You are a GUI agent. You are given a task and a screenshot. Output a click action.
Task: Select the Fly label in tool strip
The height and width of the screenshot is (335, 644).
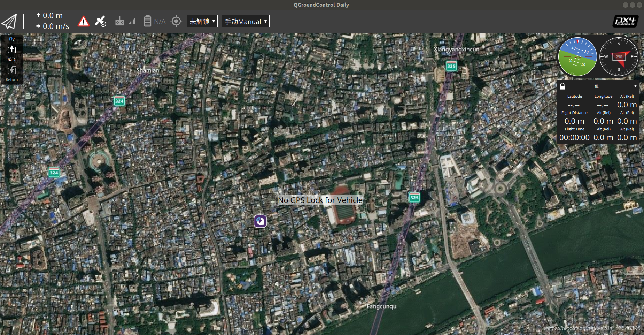click(x=12, y=39)
